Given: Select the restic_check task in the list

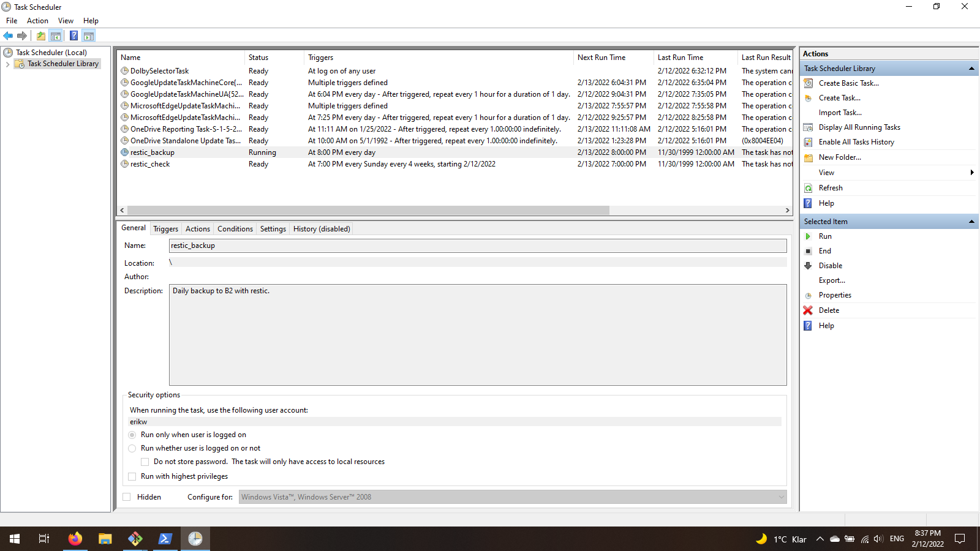Looking at the screenshot, I should click(151, 164).
